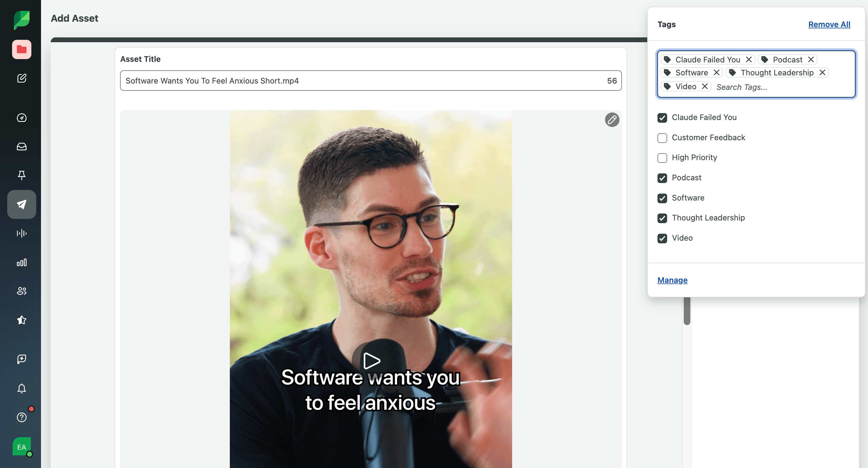Open the Reviews star icon in sidebar
868x468 pixels.
(22, 320)
